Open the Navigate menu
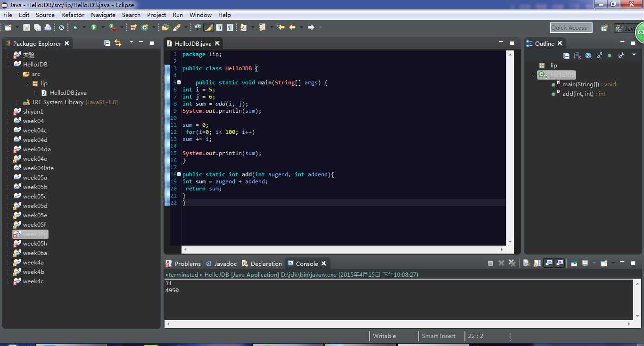The image size is (644, 346). (x=103, y=15)
